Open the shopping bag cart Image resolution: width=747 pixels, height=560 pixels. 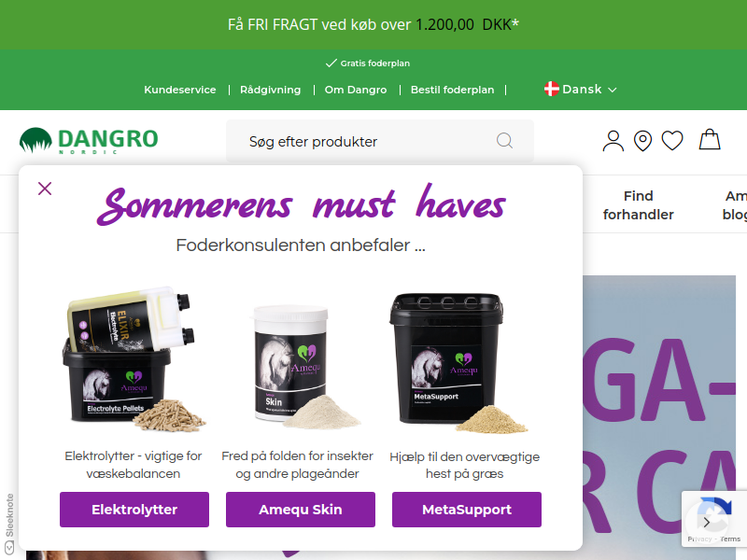click(710, 139)
